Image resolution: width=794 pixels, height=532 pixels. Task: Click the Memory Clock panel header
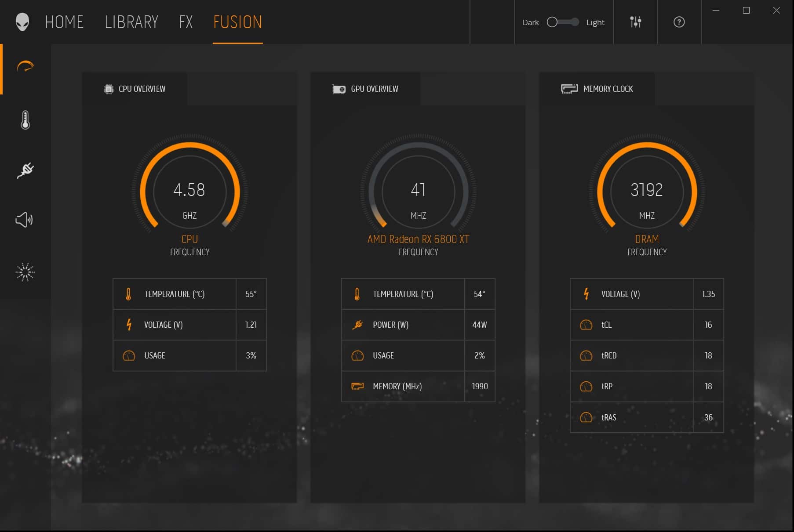[x=597, y=89]
